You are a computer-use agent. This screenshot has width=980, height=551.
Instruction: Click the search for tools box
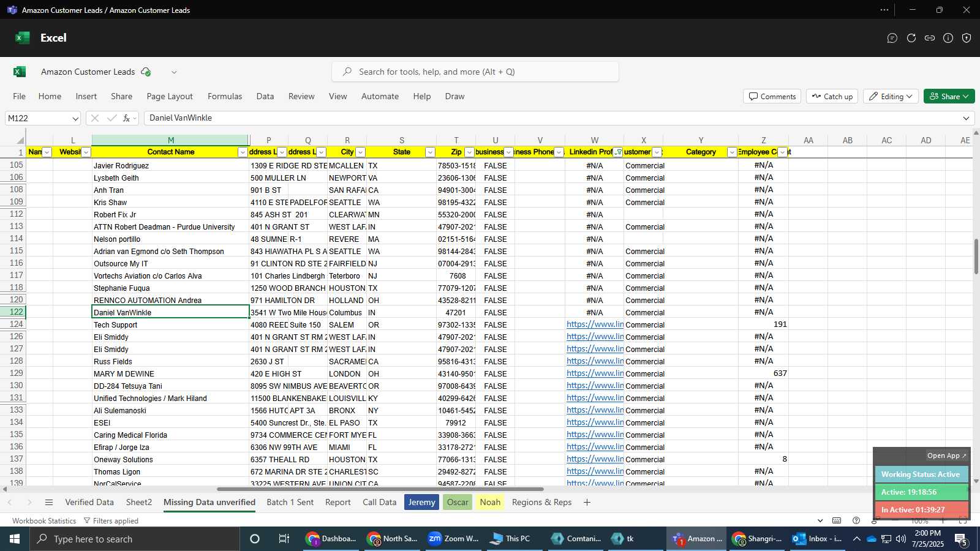475,72
